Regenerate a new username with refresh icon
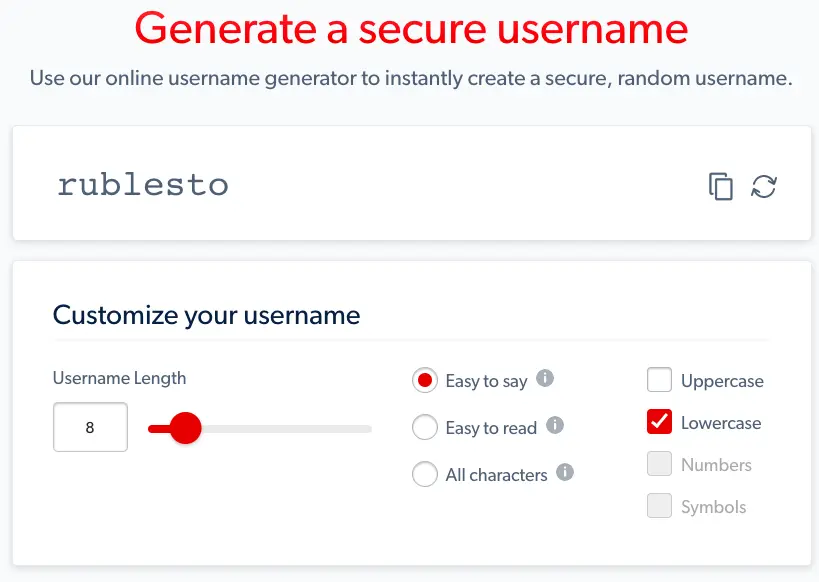The height and width of the screenshot is (582, 819). 764,186
